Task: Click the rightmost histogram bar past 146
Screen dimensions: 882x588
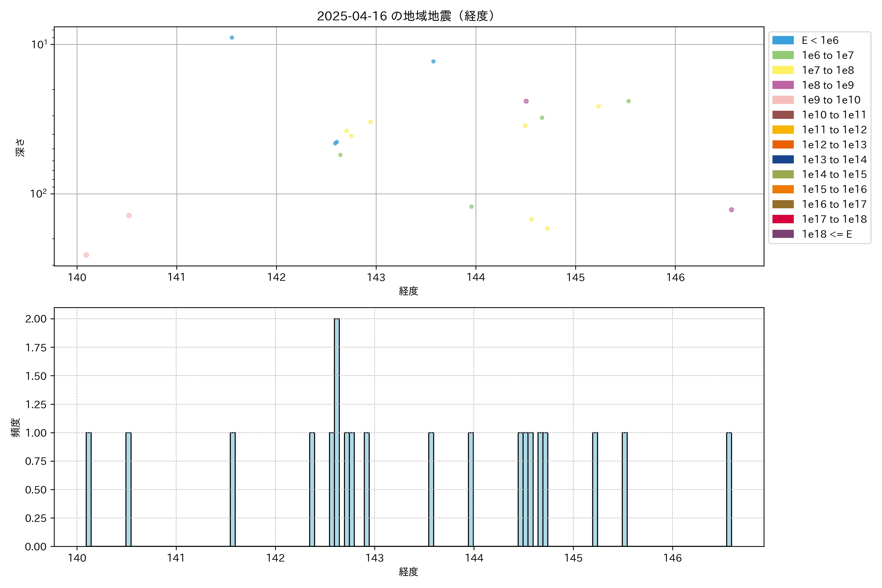Action: [729, 489]
